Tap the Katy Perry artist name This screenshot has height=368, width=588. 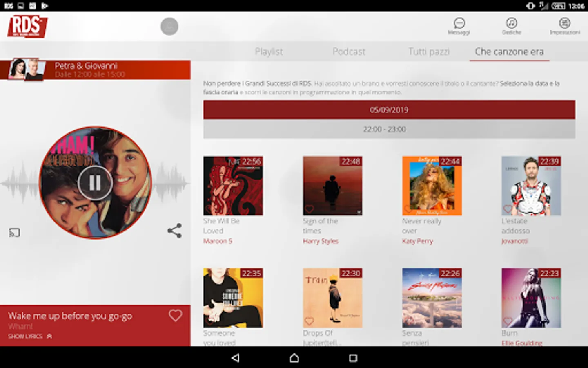417,241
